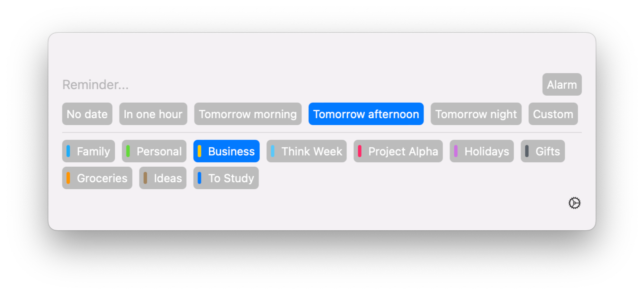Open the Custom date option

point(553,114)
